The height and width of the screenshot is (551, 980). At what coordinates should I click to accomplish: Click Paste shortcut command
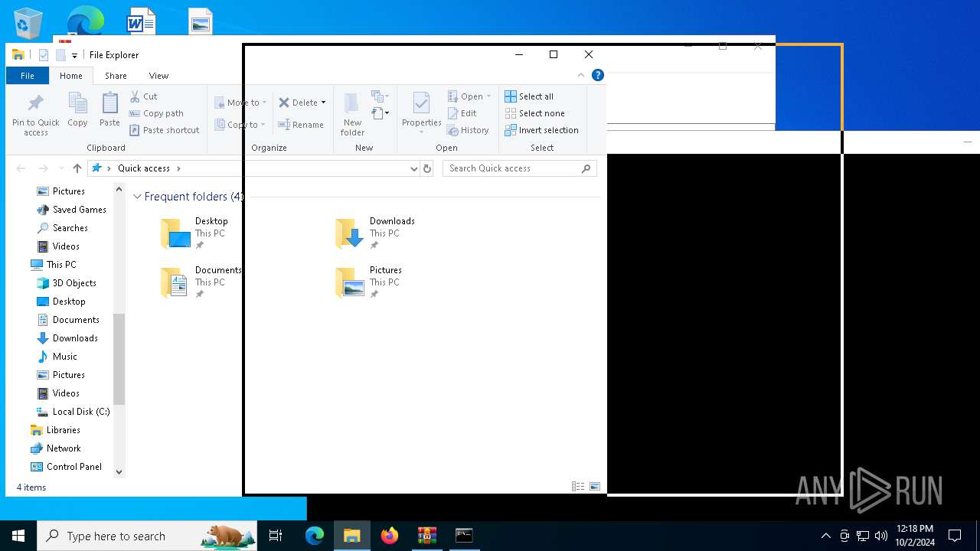[164, 130]
